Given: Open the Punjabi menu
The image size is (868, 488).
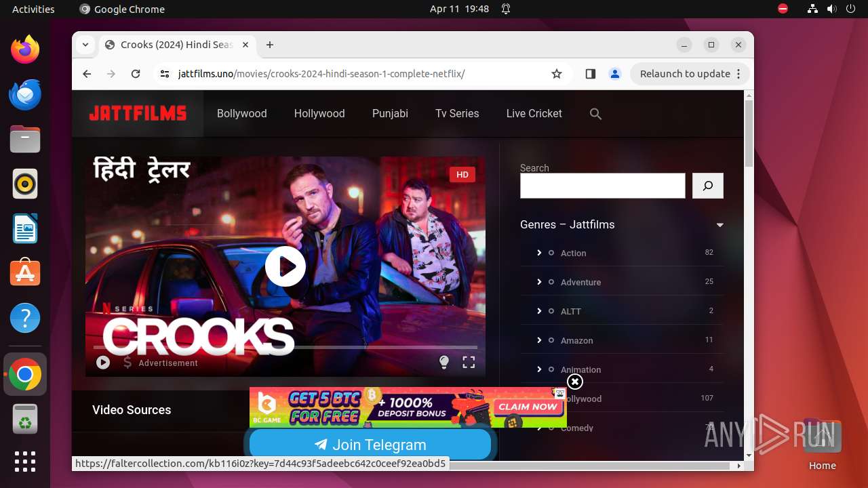Looking at the screenshot, I should [390, 114].
